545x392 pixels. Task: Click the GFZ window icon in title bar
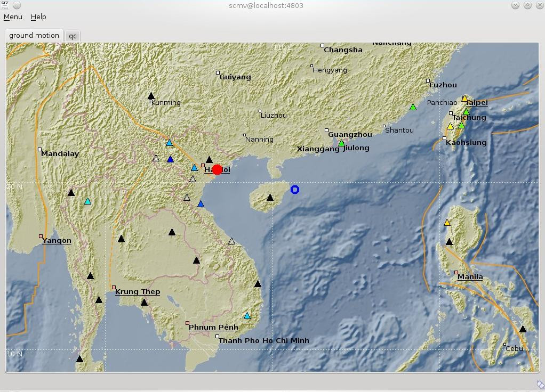(x=5, y=5)
